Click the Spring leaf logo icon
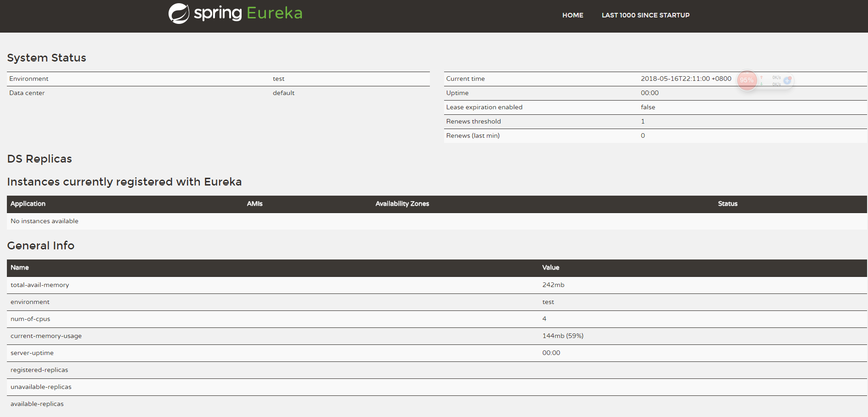Screen dimensions: 868x417 coord(179,13)
